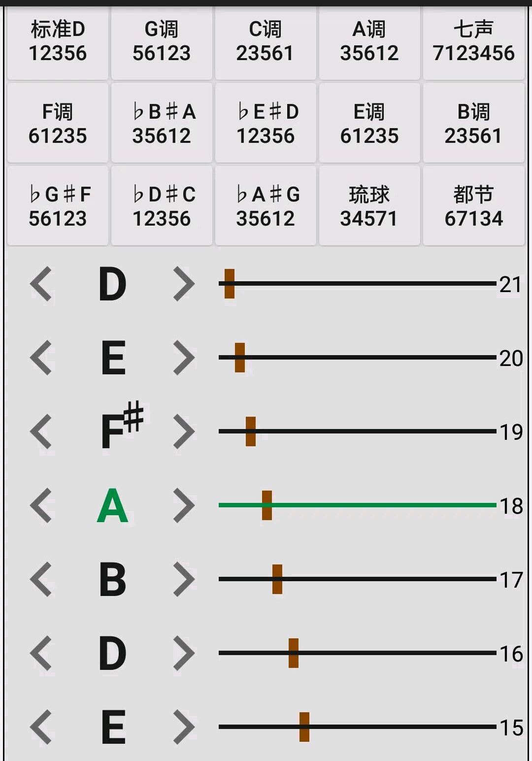Tap right chevron on string 16 D row
Viewport: 532px width, 761px height.
point(184,653)
